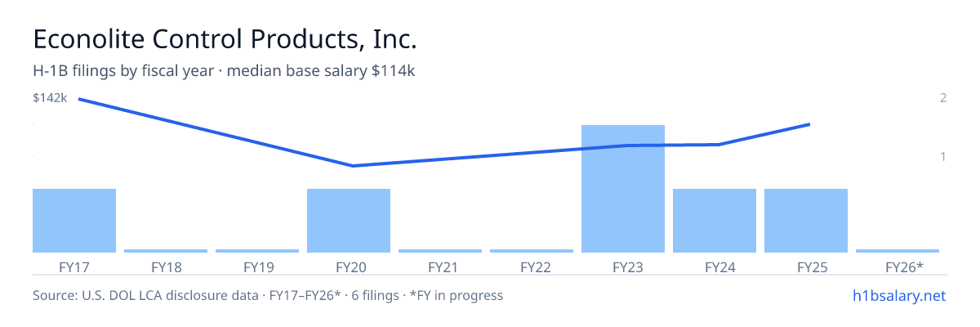
Task: Click the Econolite Control Products, Inc. title
Action: 225,38
